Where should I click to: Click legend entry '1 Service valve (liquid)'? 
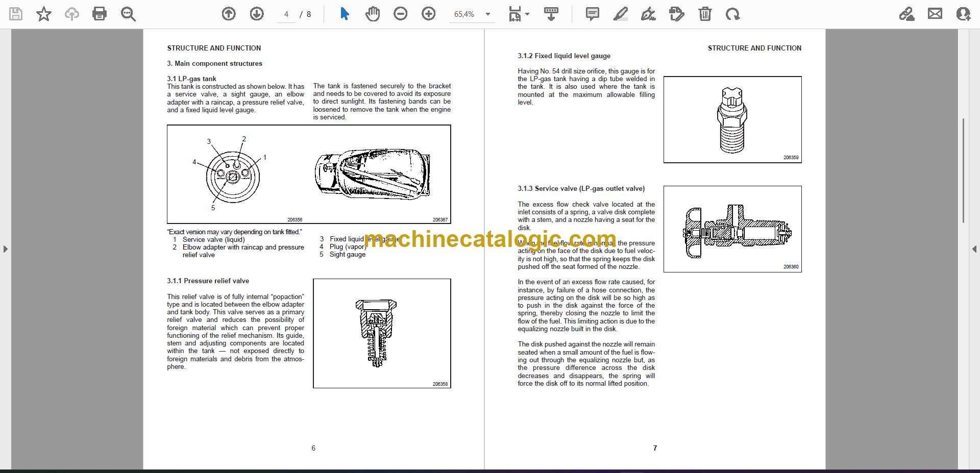(x=209, y=240)
